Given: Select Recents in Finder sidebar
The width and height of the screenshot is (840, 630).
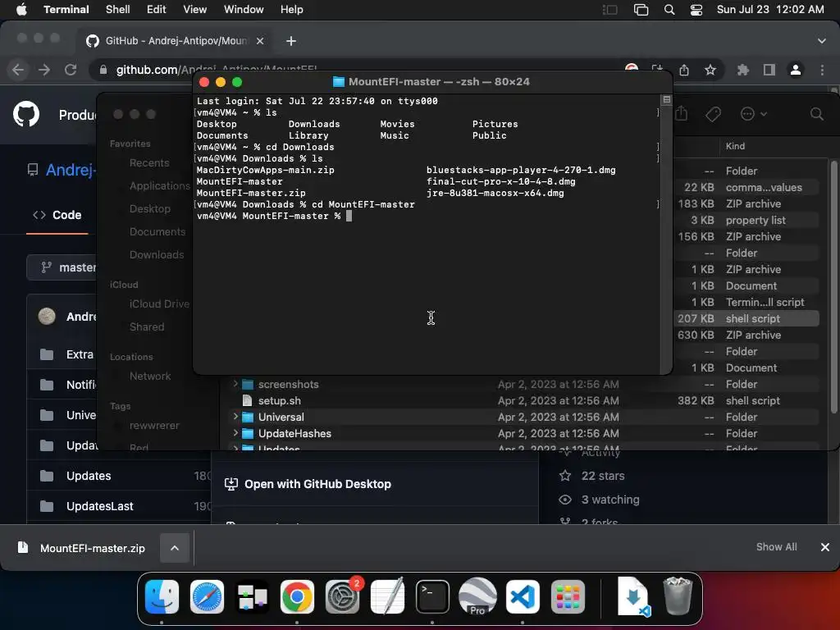Looking at the screenshot, I should (x=149, y=163).
